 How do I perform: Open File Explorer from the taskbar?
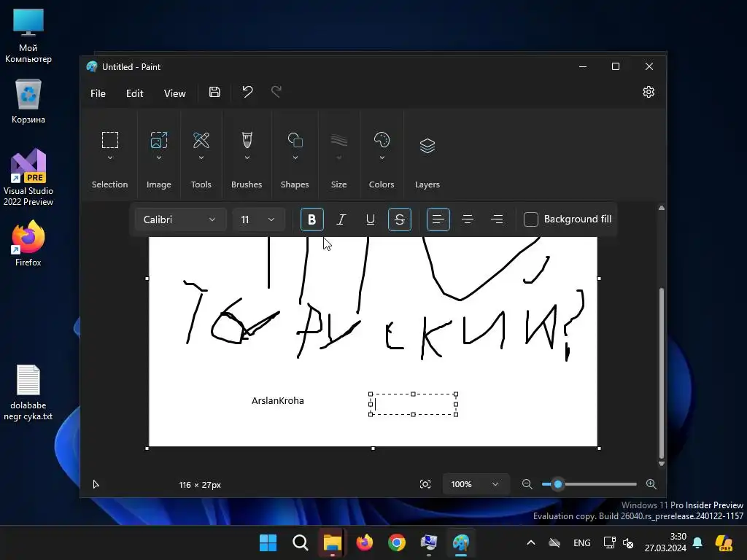tap(333, 542)
